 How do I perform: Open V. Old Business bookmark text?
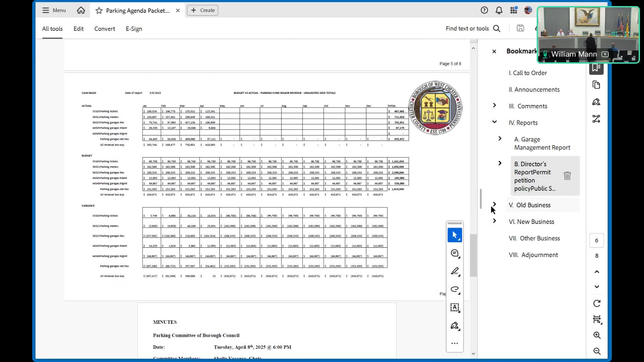pyautogui.click(x=529, y=205)
